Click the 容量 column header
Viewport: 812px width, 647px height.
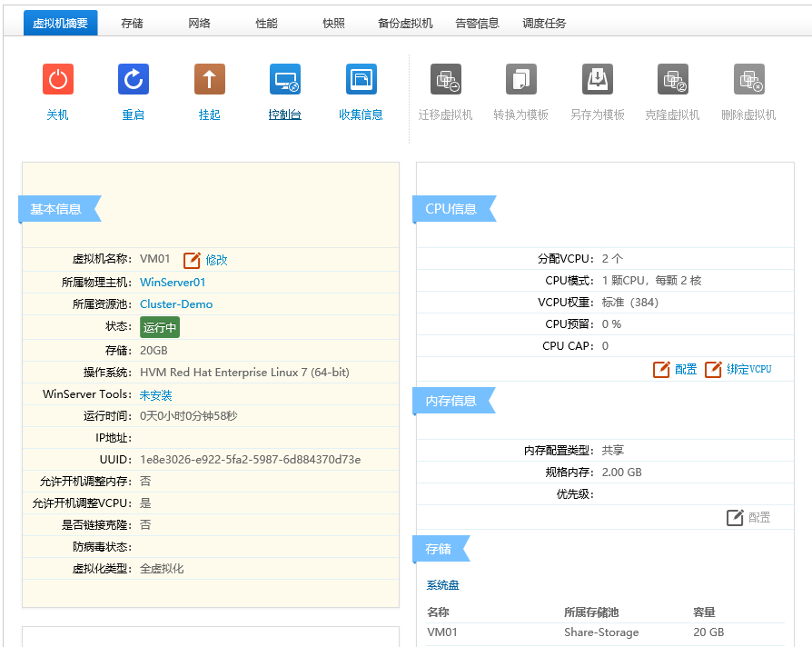[x=704, y=612]
